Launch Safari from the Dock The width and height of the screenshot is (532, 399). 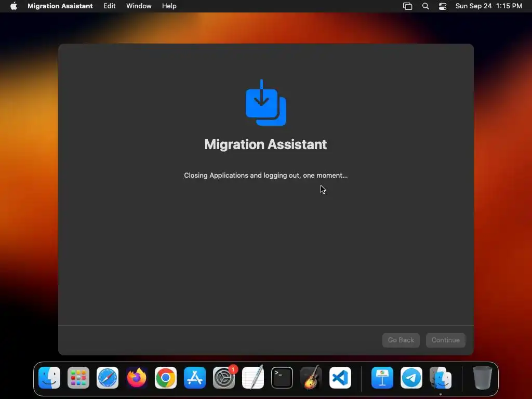click(x=108, y=378)
